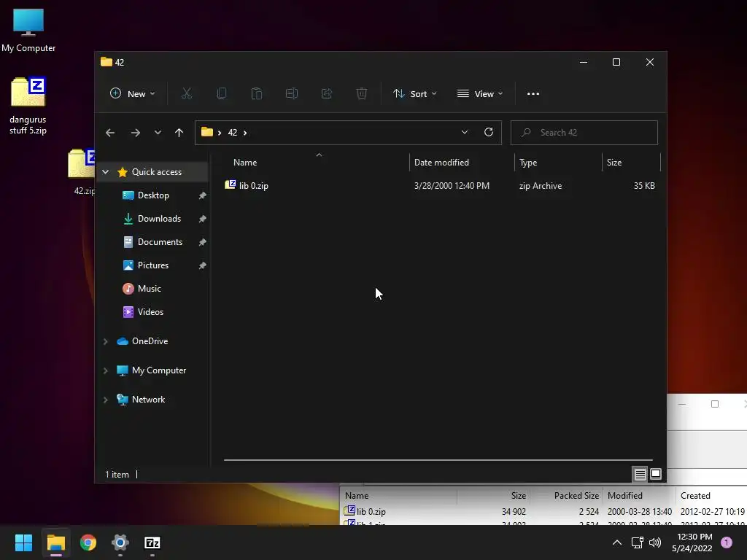Select Network in navigation pane

[148, 400]
